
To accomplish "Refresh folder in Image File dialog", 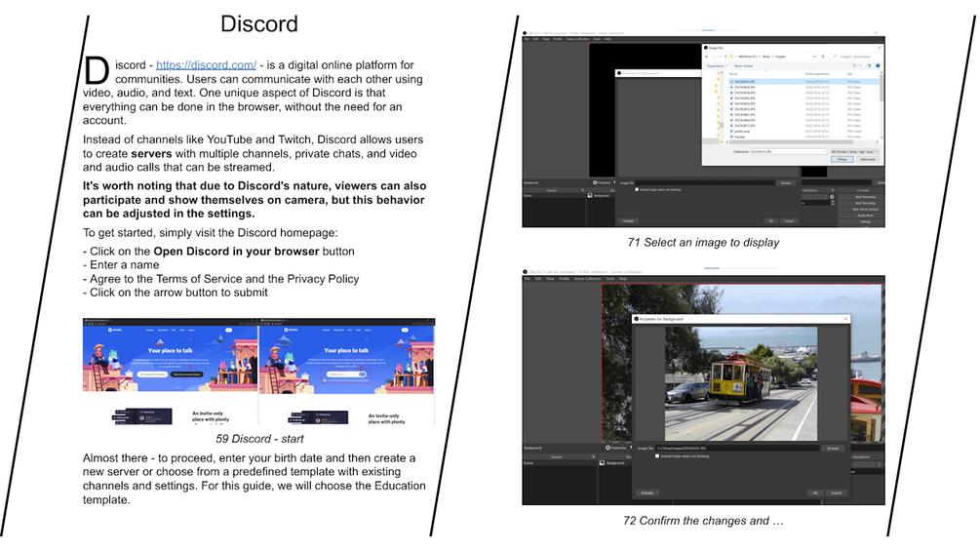I will pyautogui.click(x=823, y=57).
